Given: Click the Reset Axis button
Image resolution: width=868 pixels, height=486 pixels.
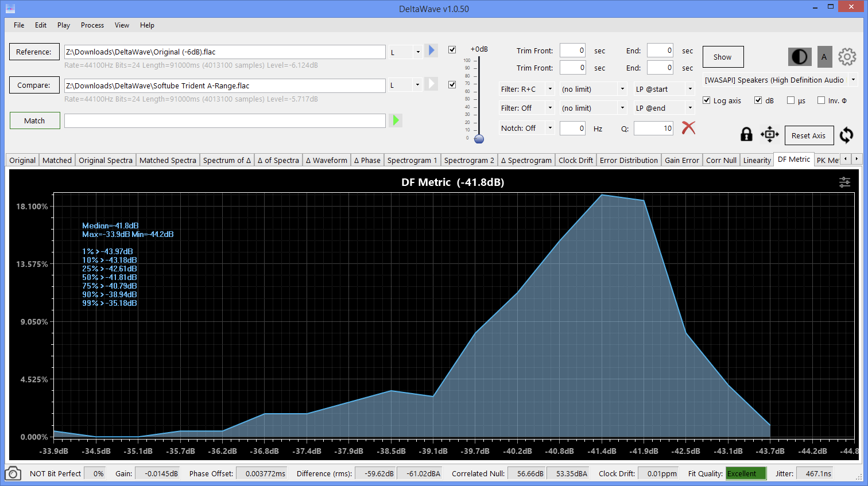Looking at the screenshot, I should pos(809,135).
